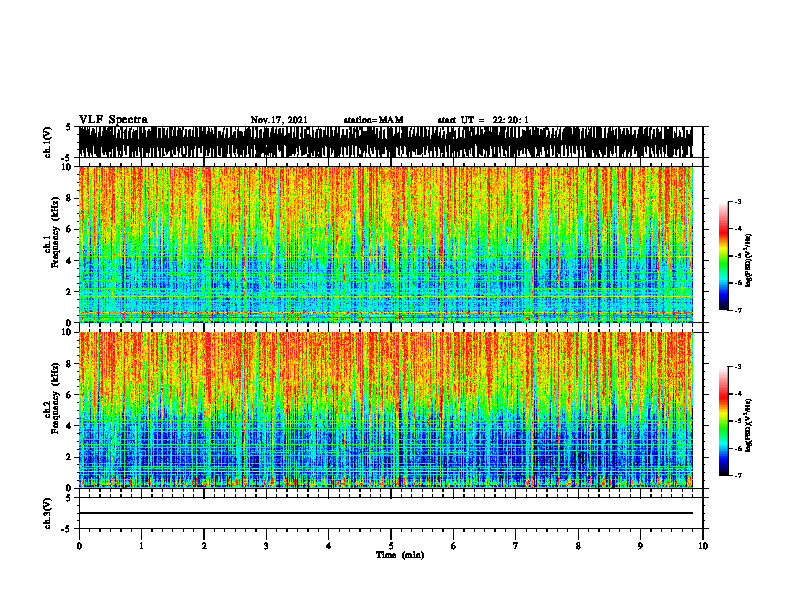
Task: Click the "-3" label on ch.2 color scale
Action: click(x=738, y=367)
